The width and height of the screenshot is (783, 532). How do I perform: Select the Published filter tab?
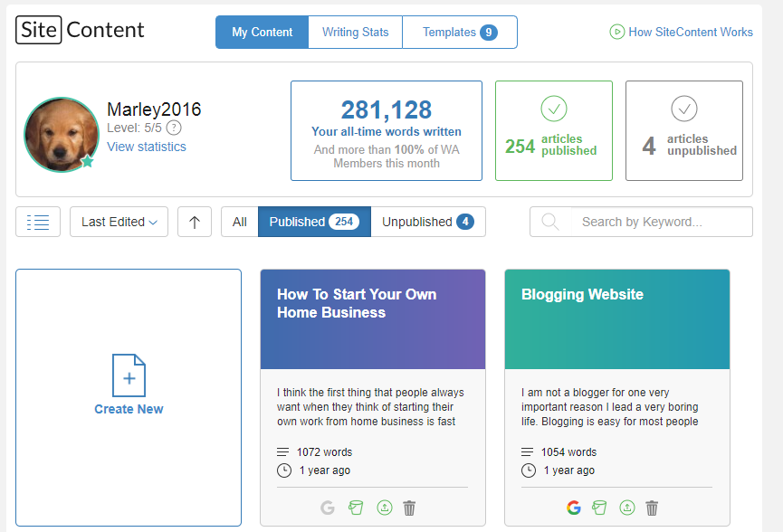point(315,222)
